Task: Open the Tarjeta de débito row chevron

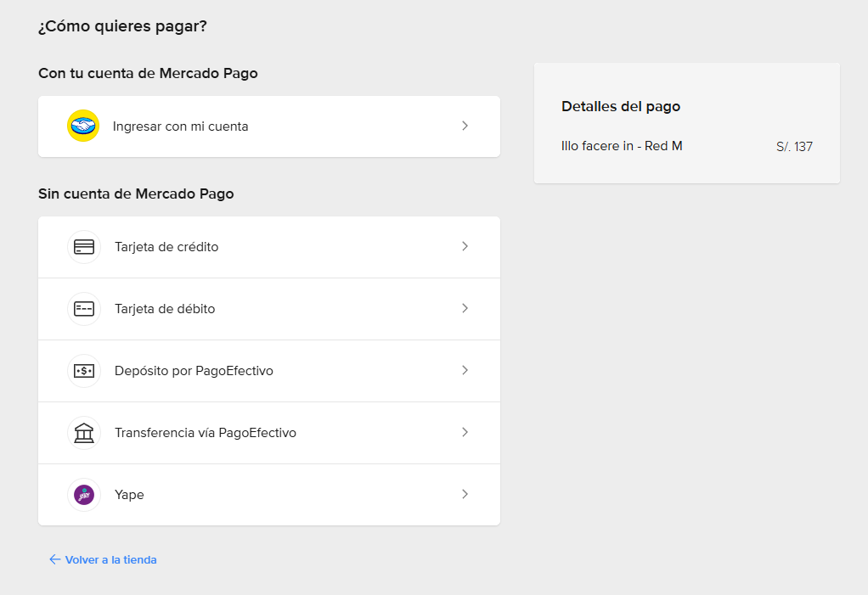Action: [x=465, y=308]
